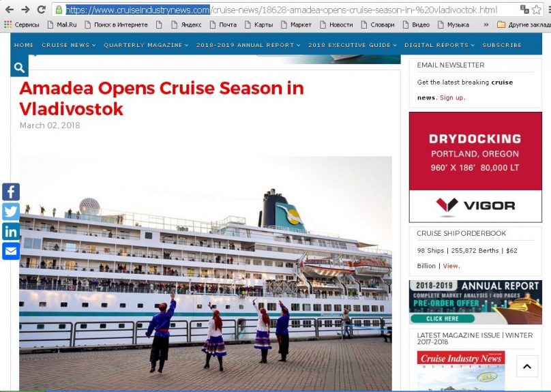Expand the Digital Reports dropdown menu
This screenshot has width=551, height=392.
pos(439,45)
